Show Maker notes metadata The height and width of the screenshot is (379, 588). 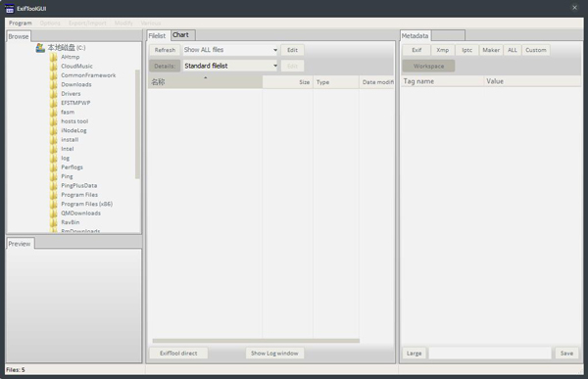coord(491,50)
